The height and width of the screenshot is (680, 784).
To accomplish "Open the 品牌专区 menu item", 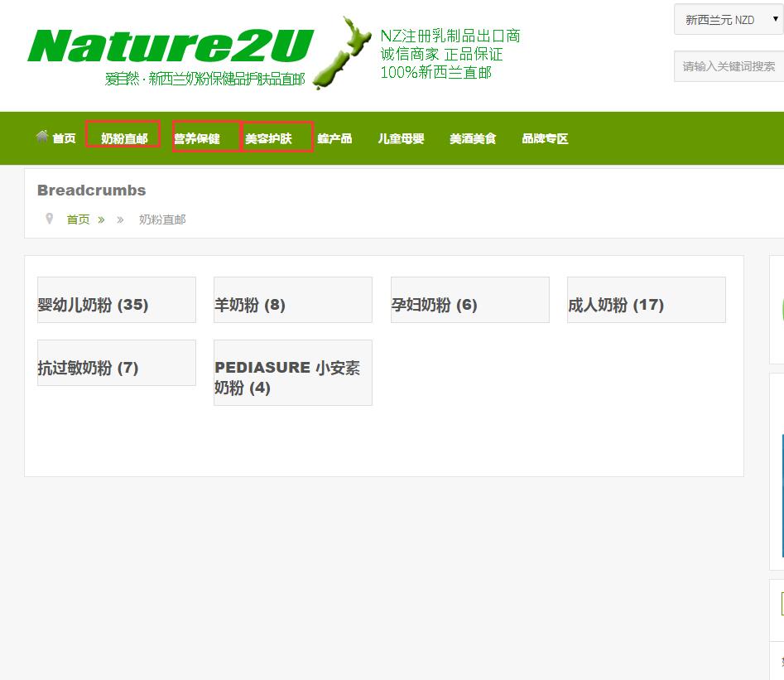I will [x=545, y=138].
